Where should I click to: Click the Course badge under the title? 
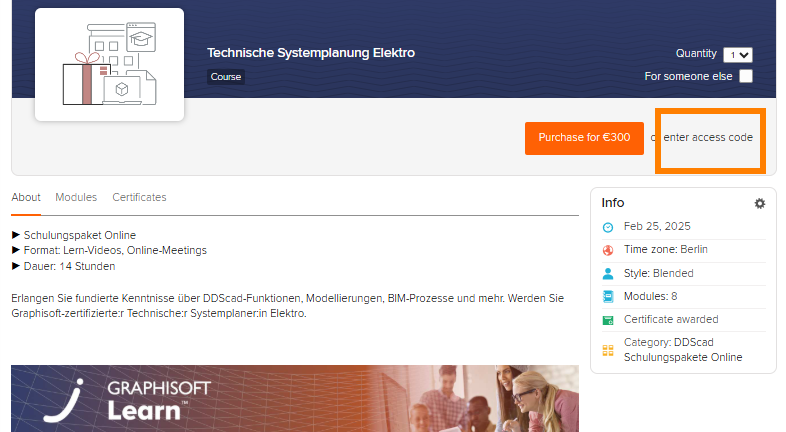point(225,77)
